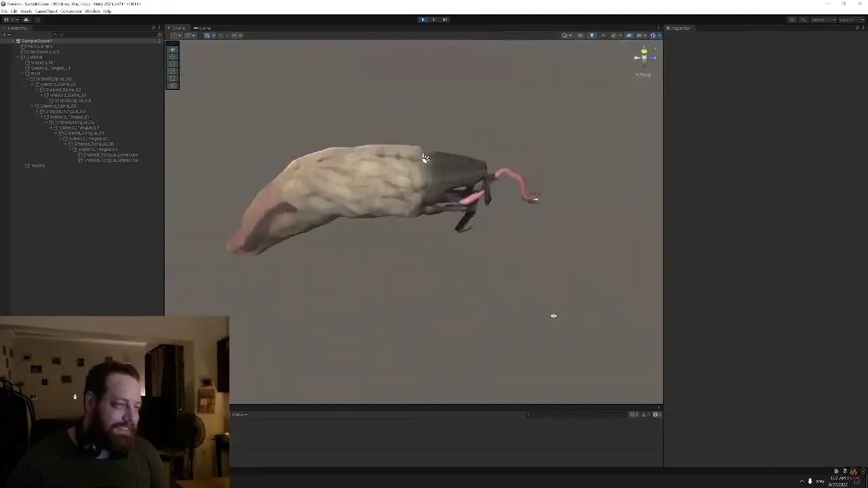The height and width of the screenshot is (488, 868).
Task: Toggle Persp projection label under gizmo
Action: (x=644, y=75)
